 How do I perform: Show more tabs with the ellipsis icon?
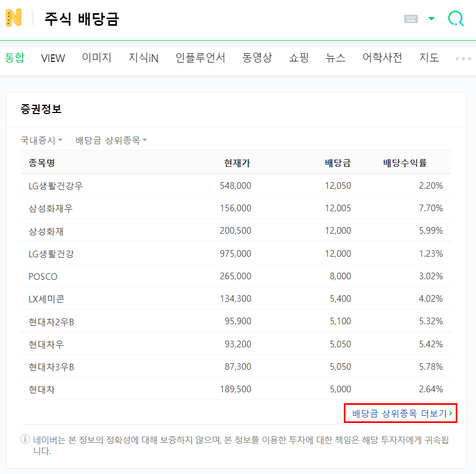tap(463, 59)
